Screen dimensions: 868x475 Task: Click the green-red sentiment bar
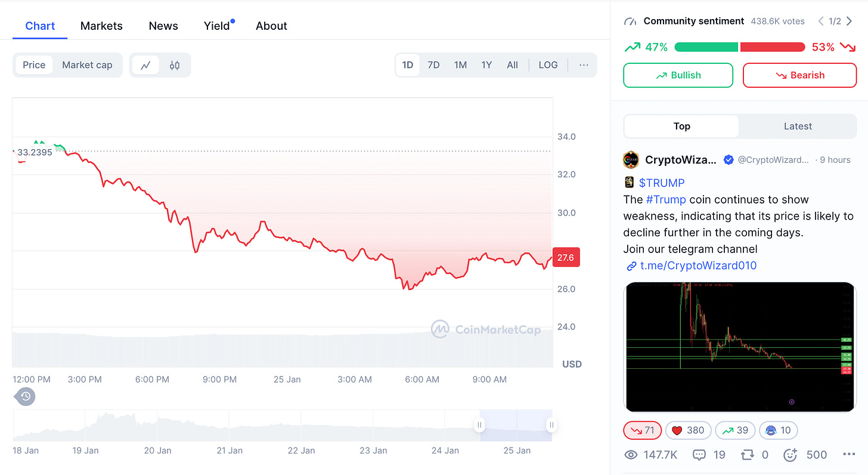pos(740,47)
